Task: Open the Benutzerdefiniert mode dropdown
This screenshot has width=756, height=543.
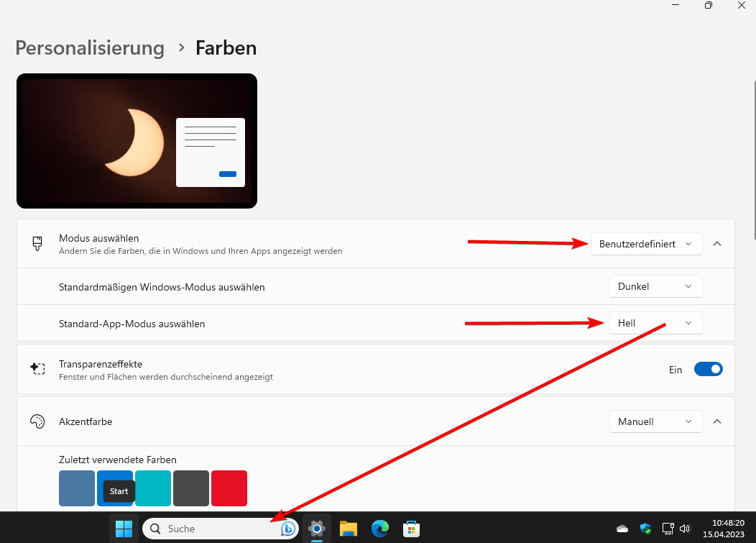Action: (x=646, y=244)
